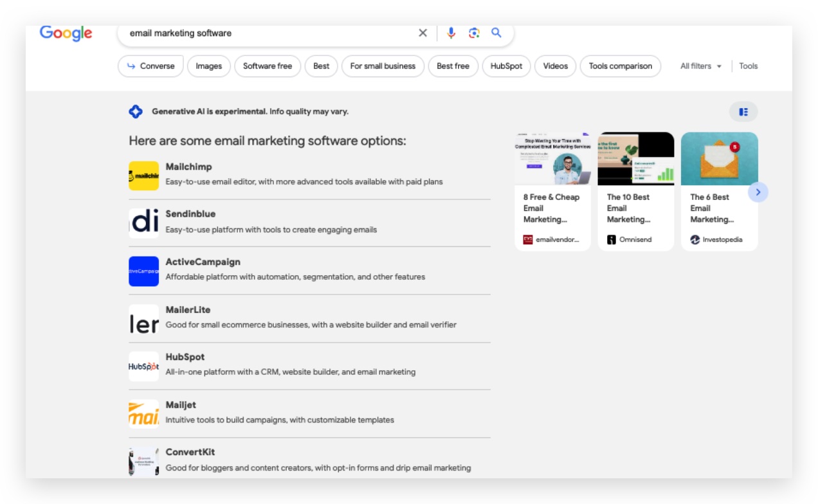Click the Generative AI is experimental notice
This screenshot has height=504, width=818.
tap(250, 112)
